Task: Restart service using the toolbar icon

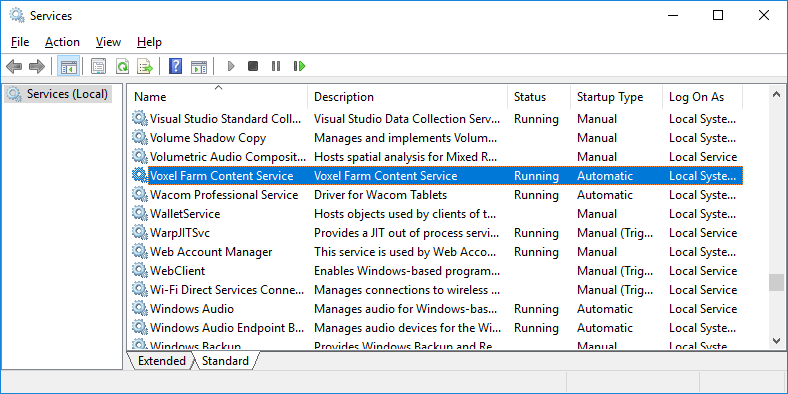Action: point(300,66)
